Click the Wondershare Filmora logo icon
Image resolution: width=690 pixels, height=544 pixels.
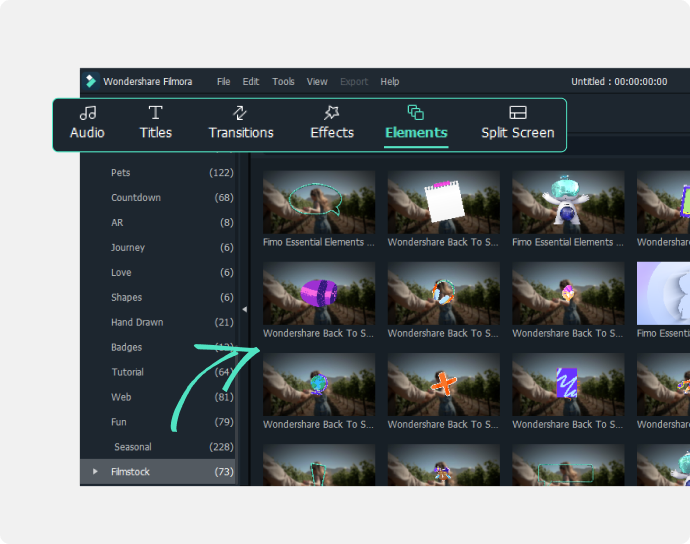[x=91, y=81]
